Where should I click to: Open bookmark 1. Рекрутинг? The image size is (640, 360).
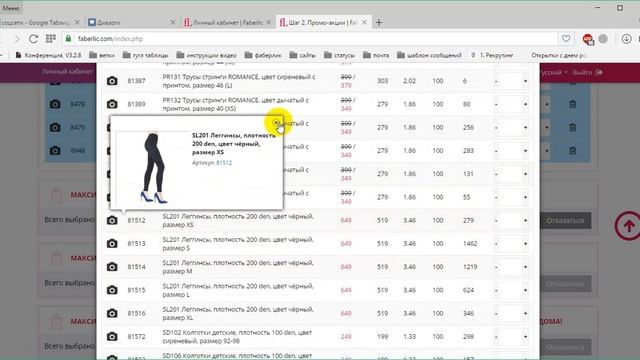click(x=492, y=55)
